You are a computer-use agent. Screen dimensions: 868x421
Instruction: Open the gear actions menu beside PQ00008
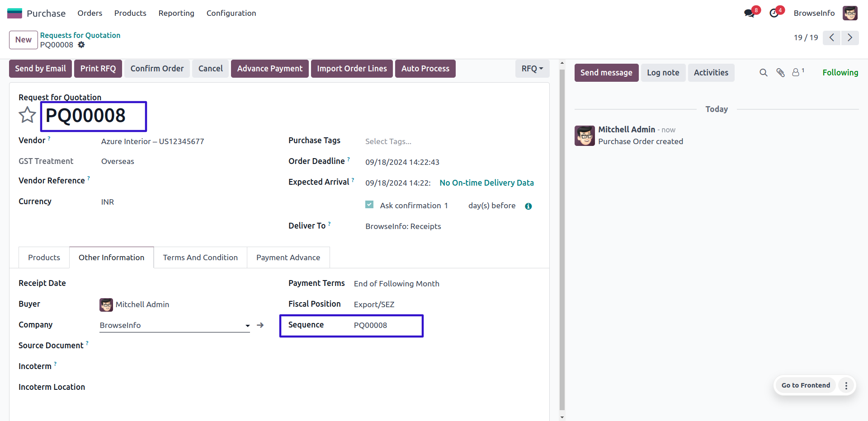pos(81,45)
